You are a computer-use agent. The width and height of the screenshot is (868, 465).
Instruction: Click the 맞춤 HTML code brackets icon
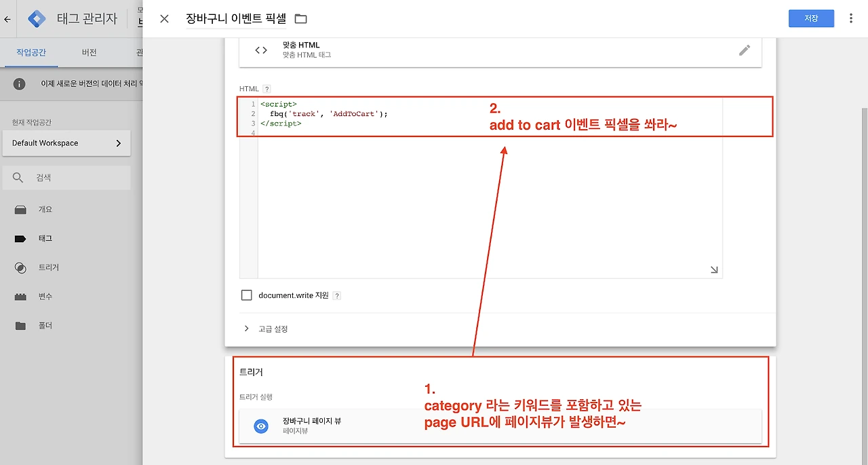click(x=261, y=50)
